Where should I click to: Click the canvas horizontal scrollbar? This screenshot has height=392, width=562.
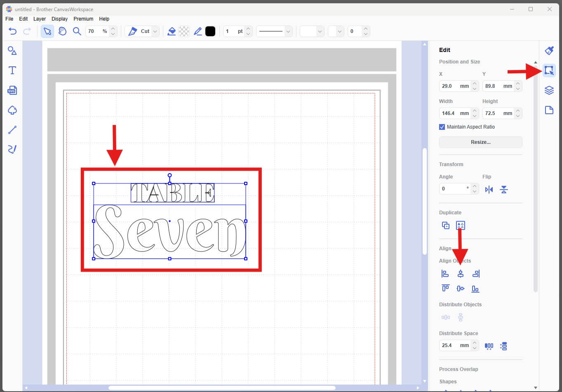222,388
